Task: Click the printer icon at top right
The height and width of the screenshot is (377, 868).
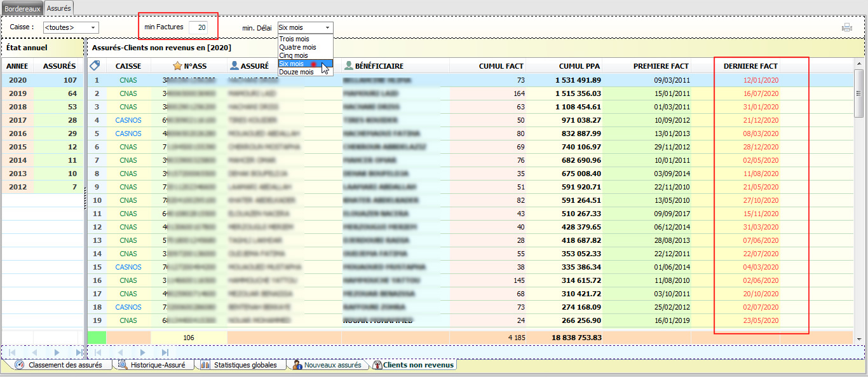Action: tap(846, 27)
